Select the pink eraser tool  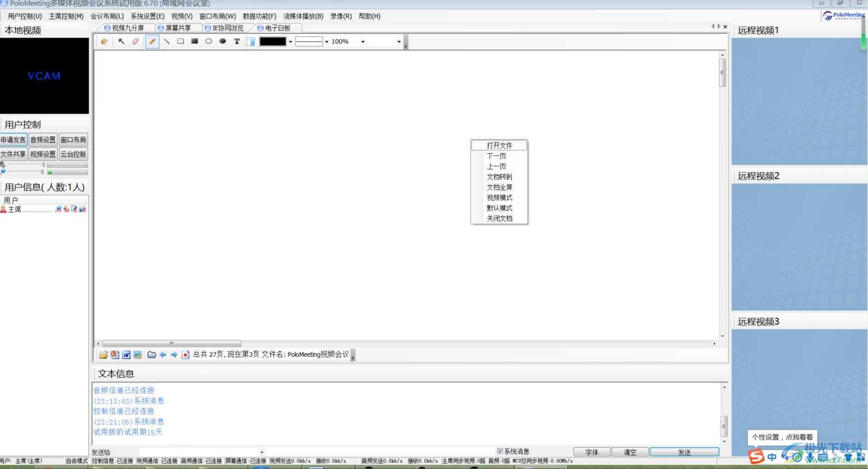(136, 41)
